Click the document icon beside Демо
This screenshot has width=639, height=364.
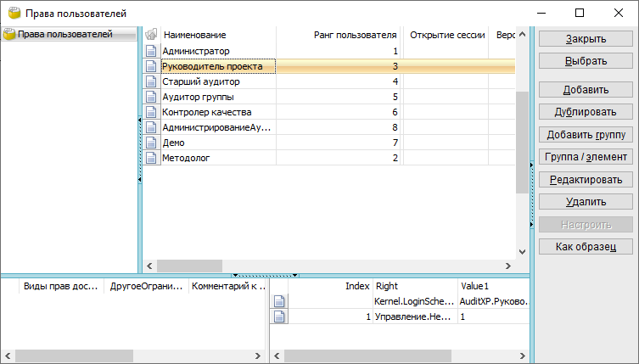pyautogui.click(x=151, y=143)
